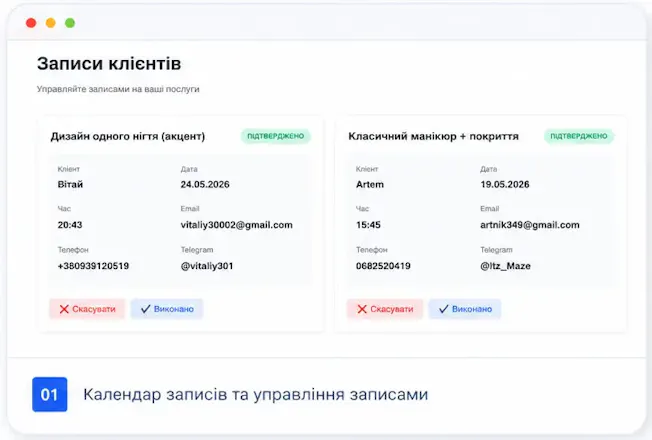Click the Записи клієнтів heading
This screenshot has width=652, height=440.
pos(109,64)
